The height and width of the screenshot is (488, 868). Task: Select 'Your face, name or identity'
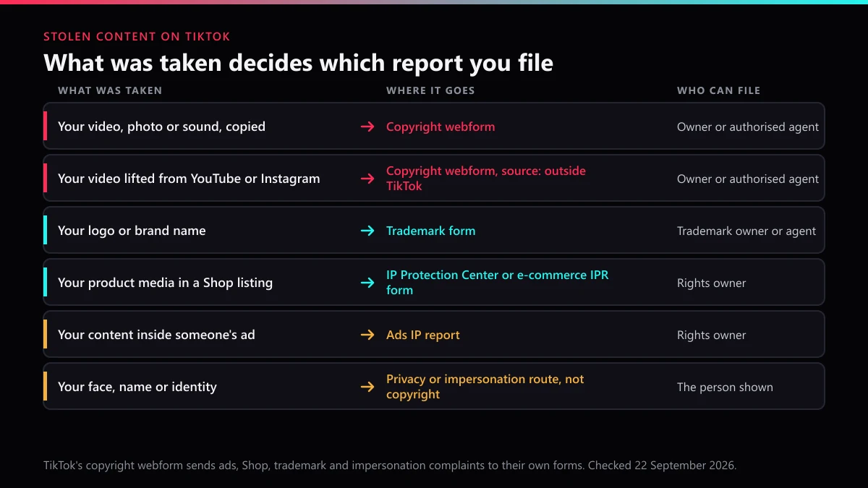(x=137, y=387)
